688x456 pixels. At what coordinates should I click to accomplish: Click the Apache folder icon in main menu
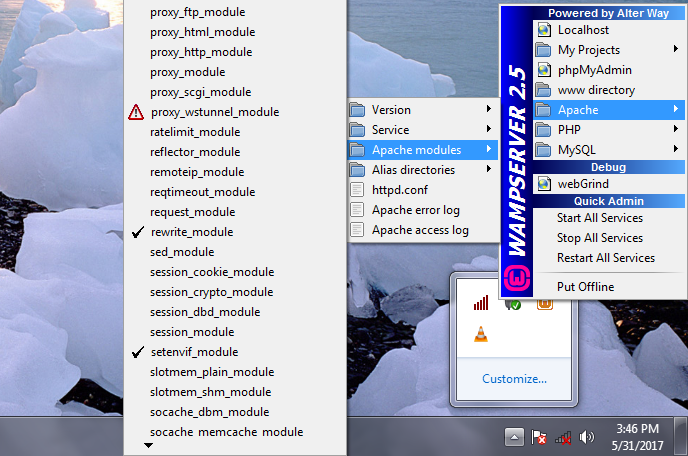pos(543,110)
